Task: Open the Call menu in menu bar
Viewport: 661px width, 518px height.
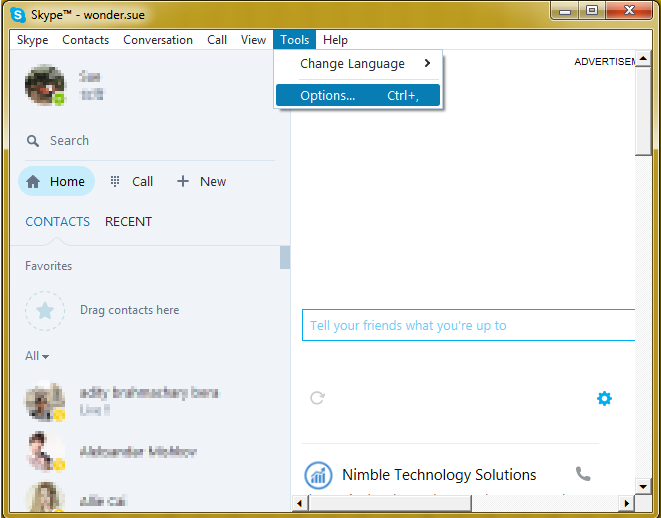Action: click(217, 40)
